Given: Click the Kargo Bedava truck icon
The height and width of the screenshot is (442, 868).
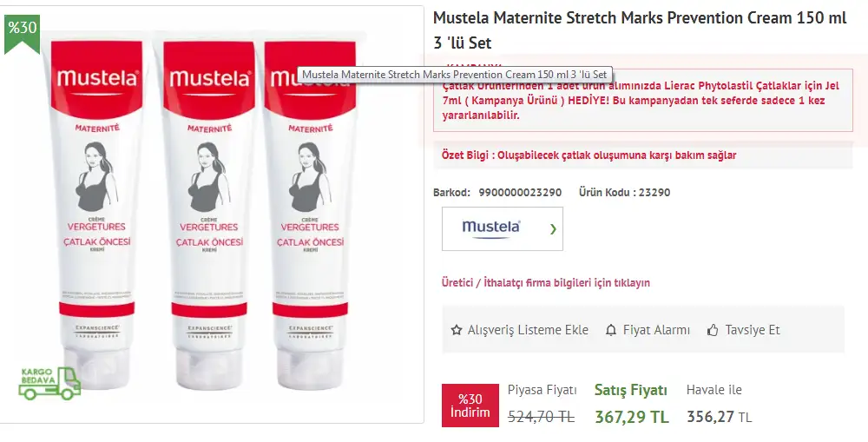Looking at the screenshot, I should (49, 383).
